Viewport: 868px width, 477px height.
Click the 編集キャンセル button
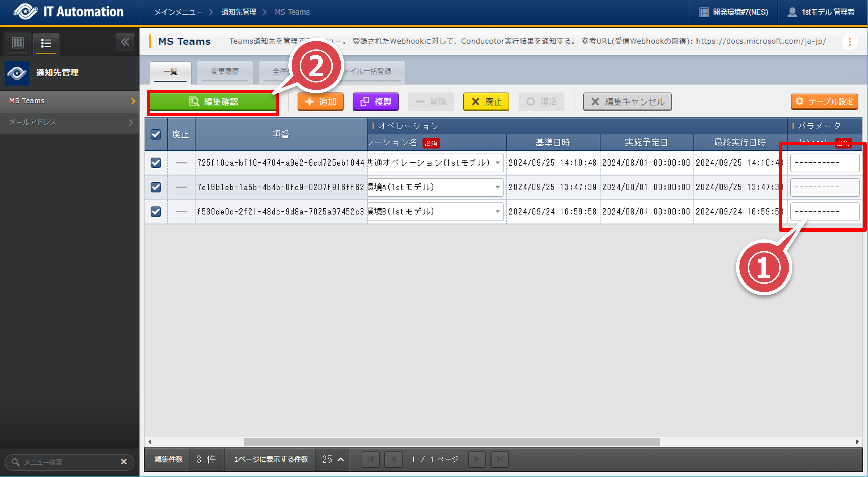pyautogui.click(x=627, y=101)
